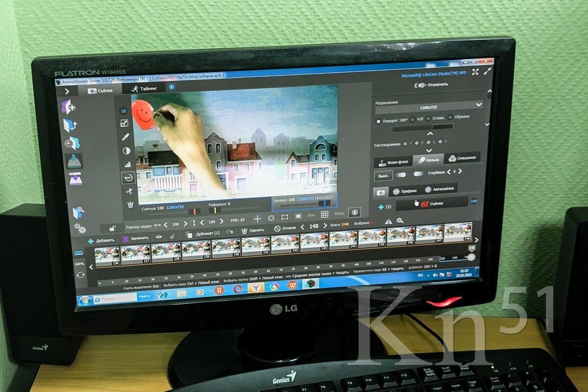Click the open project icon with blue arrow
The image size is (588, 392).
70,125
